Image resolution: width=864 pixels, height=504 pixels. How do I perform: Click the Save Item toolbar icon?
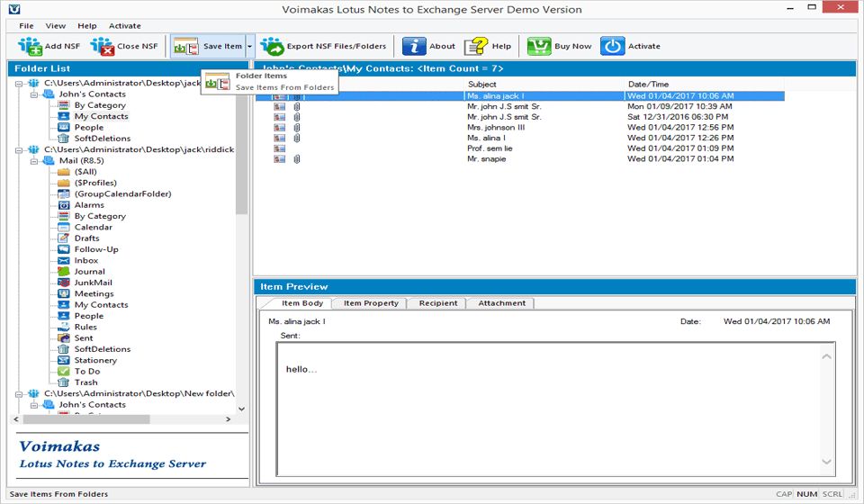tap(186, 46)
